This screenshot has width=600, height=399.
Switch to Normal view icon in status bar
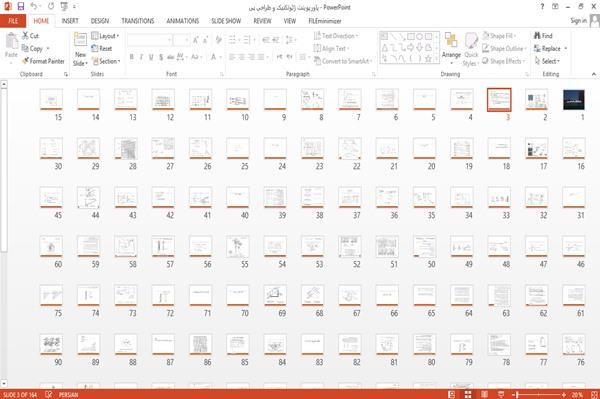click(x=452, y=394)
